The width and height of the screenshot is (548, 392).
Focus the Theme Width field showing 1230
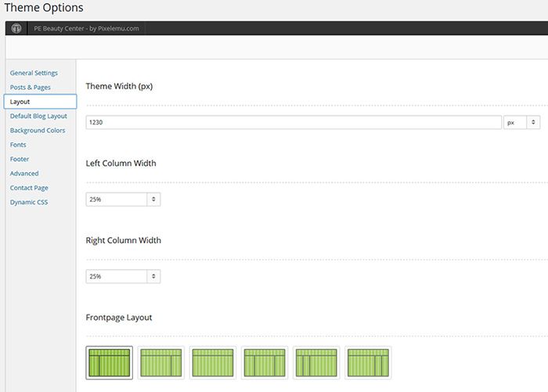(294, 122)
